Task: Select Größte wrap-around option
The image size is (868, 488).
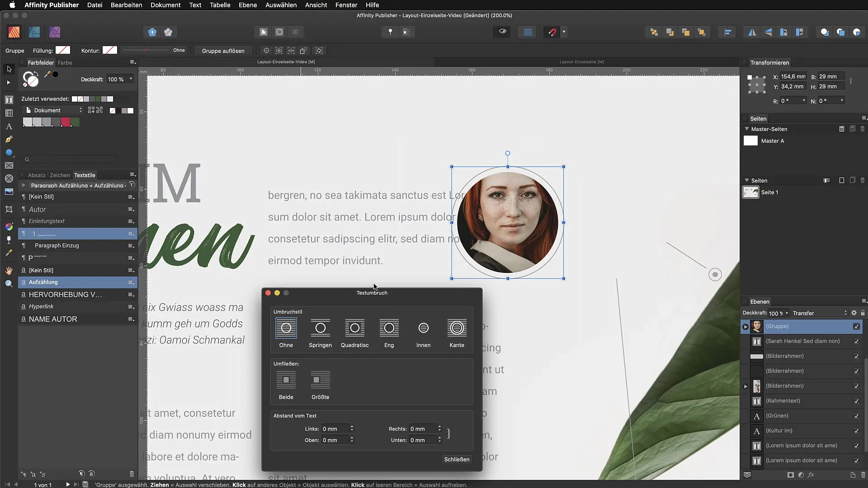Action: [x=321, y=385]
